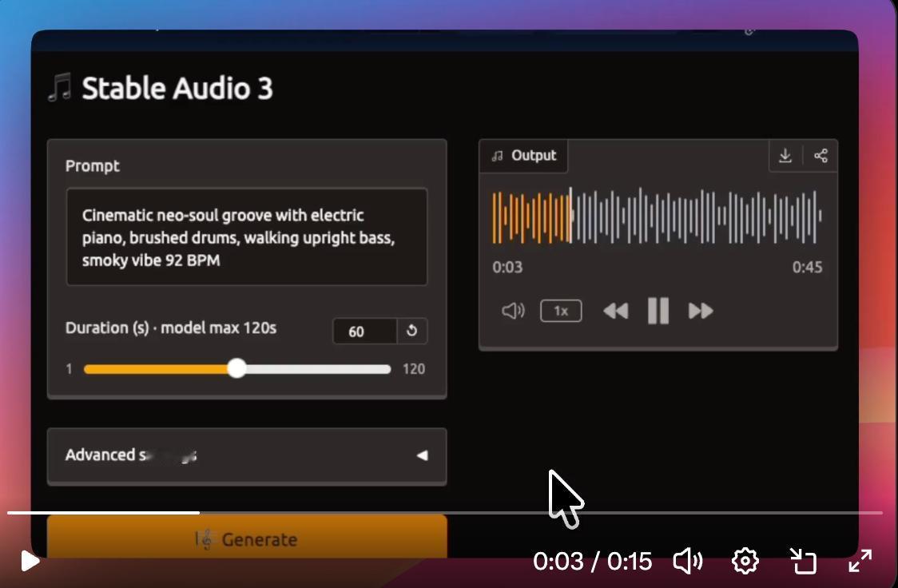
Task: Click the 0:45 total duration label
Action: [x=807, y=268]
